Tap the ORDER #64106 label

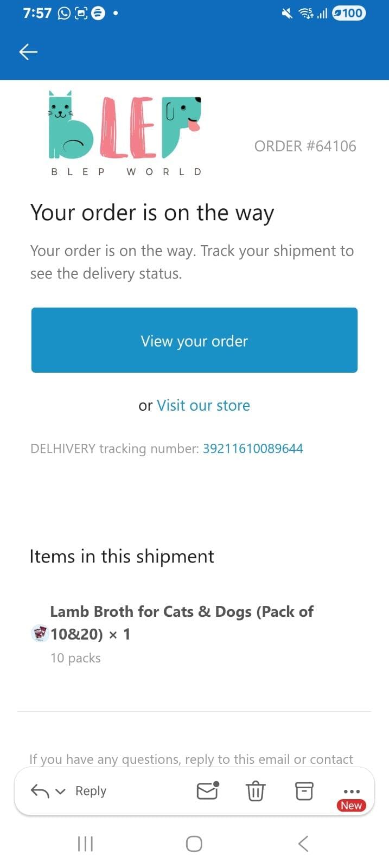[305, 146]
